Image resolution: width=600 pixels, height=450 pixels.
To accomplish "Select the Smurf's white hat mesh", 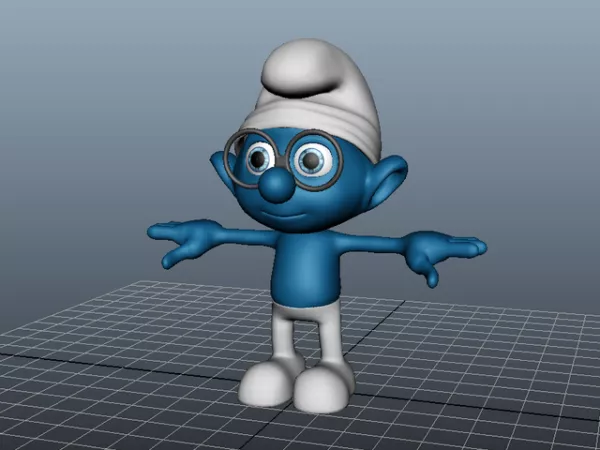I will click(x=318, y=98).
